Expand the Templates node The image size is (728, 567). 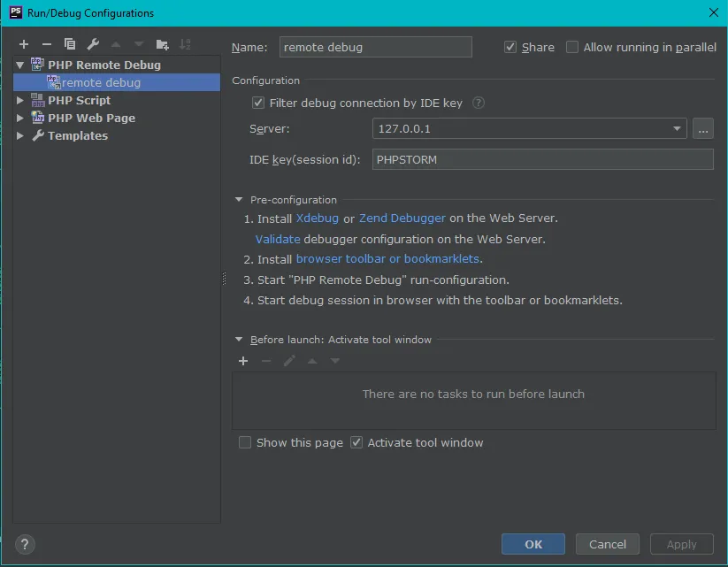20,135
